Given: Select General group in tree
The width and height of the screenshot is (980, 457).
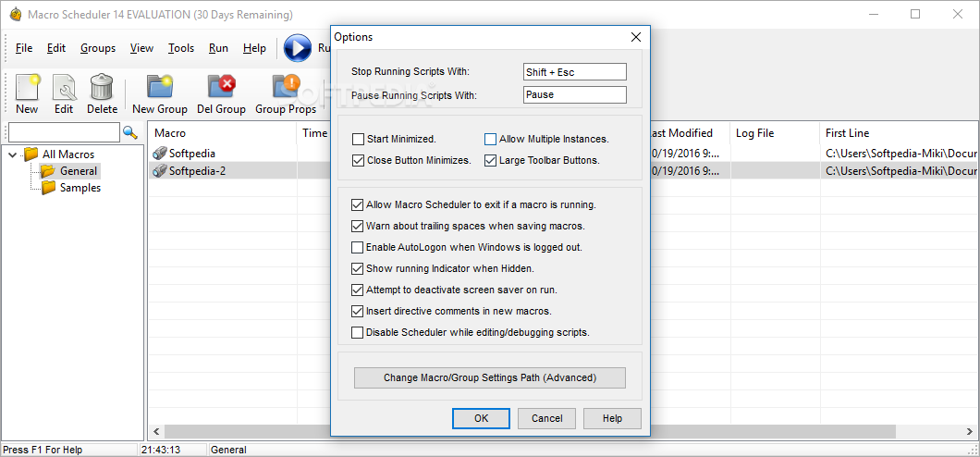Looking at the screenshot, I should pyautogui.click(x=79, y=170).
